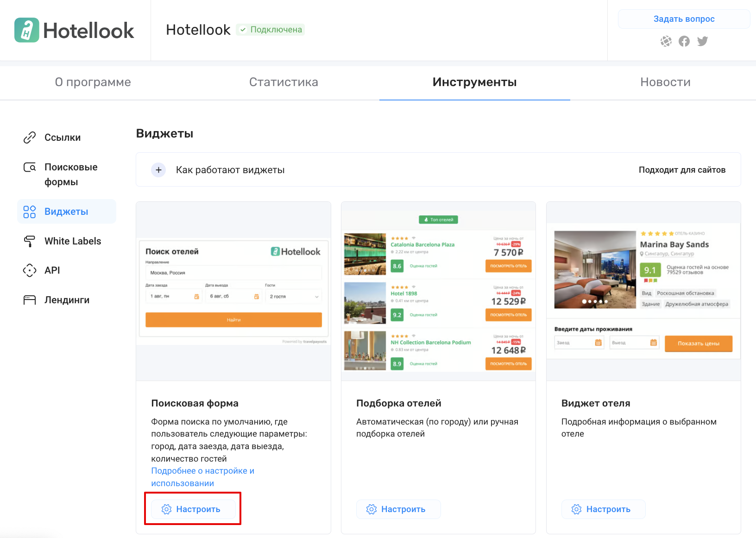The width and height of the screenshot is (756, 538).
Task: Click the Москва, Россия destination field
Action: click(233, 273)
